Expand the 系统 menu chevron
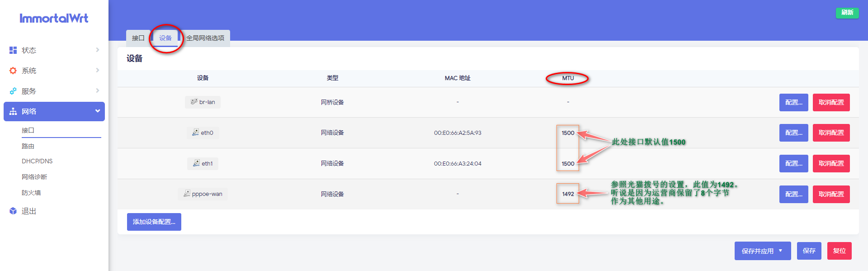 tap(97, 70)
